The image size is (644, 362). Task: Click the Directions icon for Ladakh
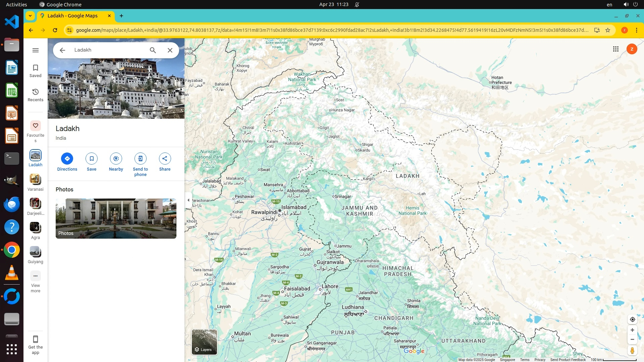pyautogui.click(x=67, y=159)
